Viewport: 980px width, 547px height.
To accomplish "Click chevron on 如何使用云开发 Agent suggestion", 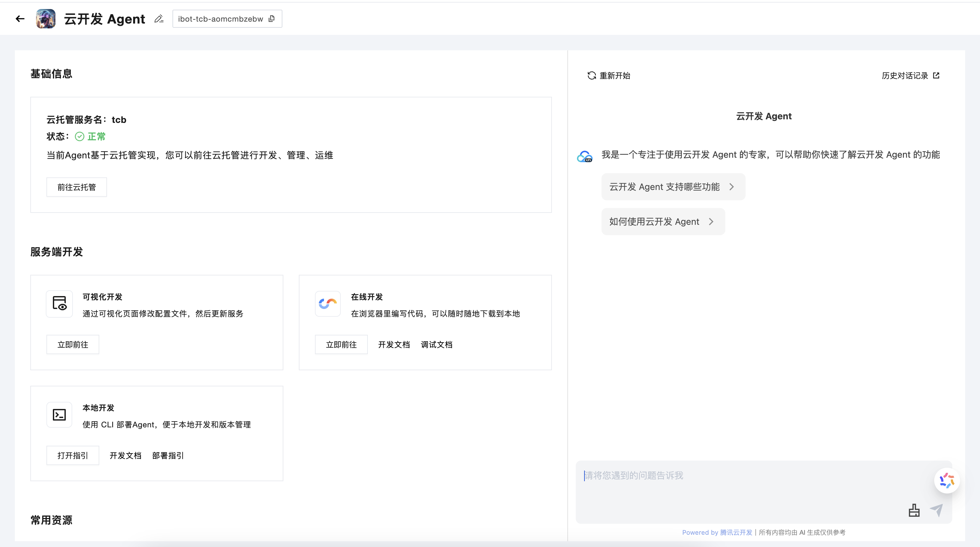I will pos(711,222).
